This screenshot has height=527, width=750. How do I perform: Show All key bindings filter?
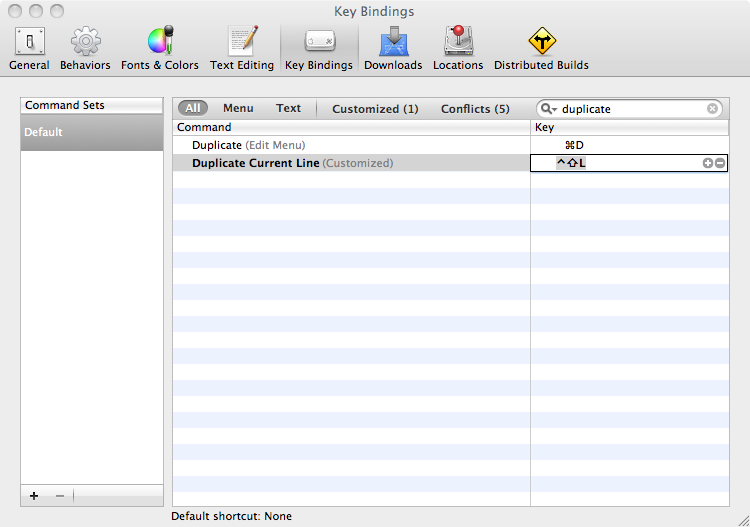(x=193, y=108)
